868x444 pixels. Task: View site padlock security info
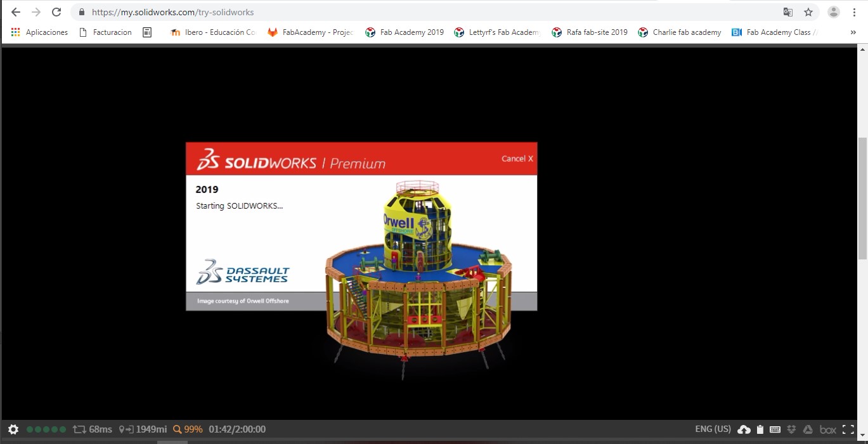click(x=81, y=12)
